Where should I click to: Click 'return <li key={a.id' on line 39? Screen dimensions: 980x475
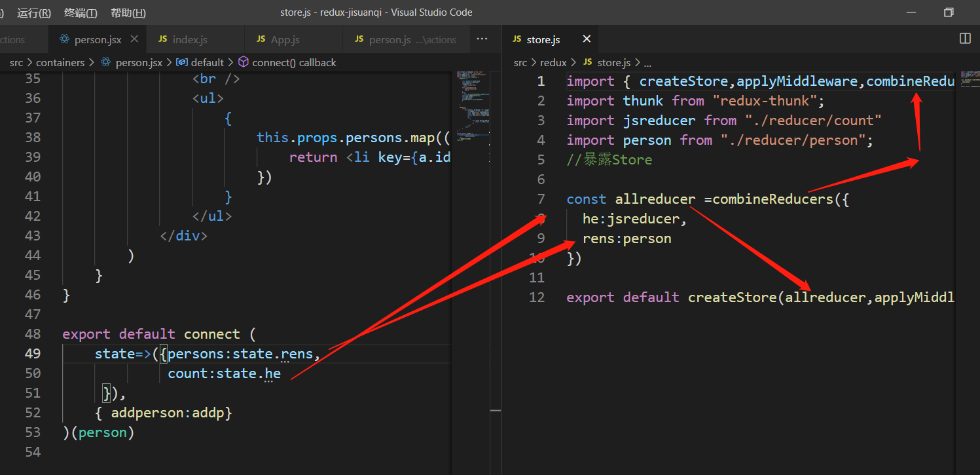369,157
